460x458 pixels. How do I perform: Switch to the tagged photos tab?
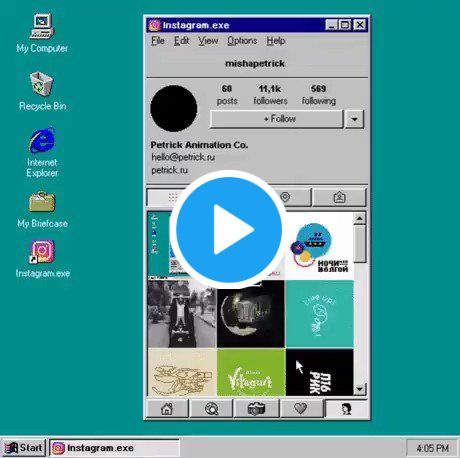click(x=339, y=197)
